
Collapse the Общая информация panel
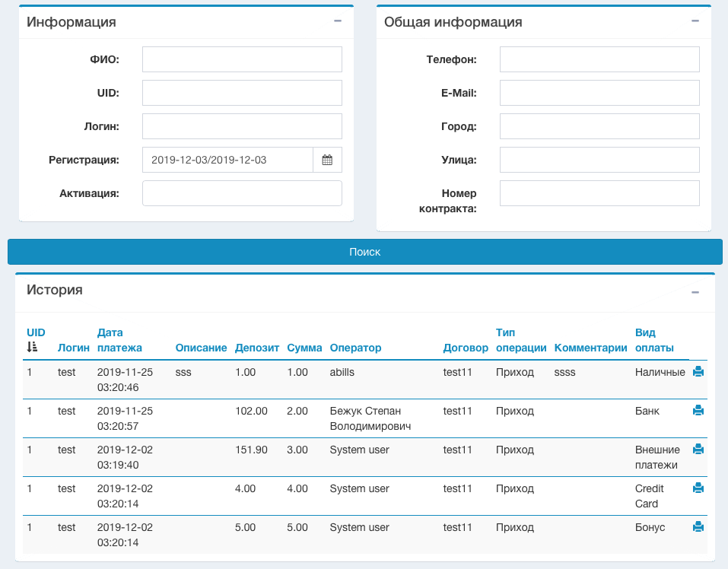point(695,21)
